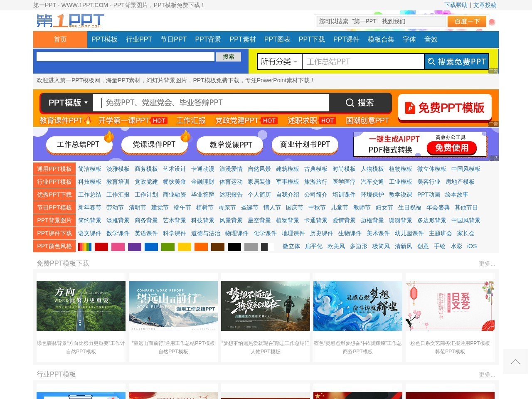Viewport: 532px width, 399px height.
Task: Expand the 所有分类 category dropdown
Action: click(x=279, y=62)
